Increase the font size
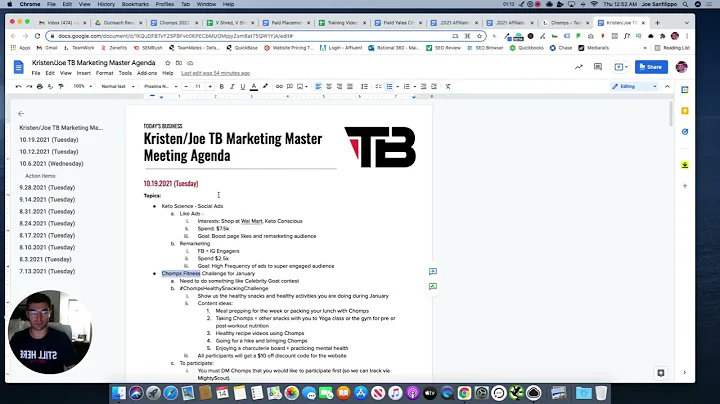This screenshot has height=404, width=720. [x=210, y=86]
